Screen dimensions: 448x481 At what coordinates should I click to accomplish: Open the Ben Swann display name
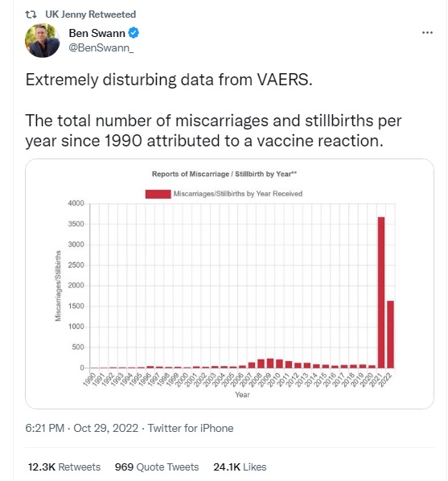coord(97,33)
